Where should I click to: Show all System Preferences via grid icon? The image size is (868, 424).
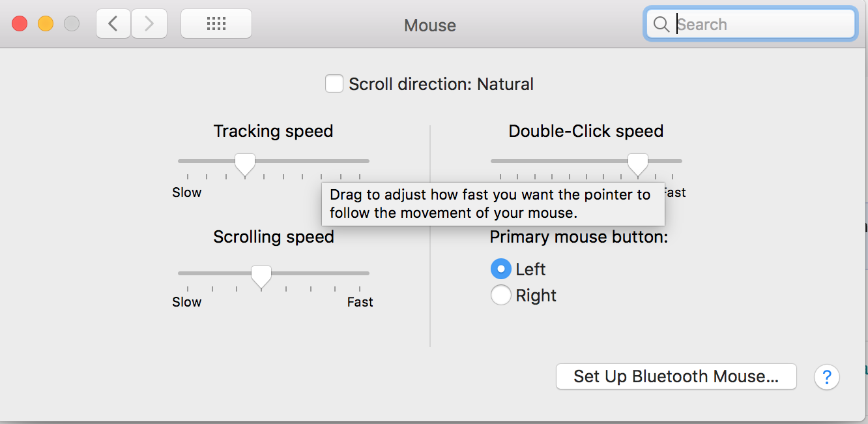[216, 24]
